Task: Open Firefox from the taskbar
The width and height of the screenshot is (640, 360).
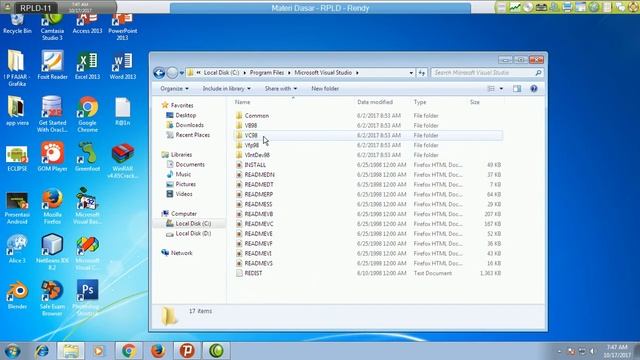Action: tap(158, 351)
